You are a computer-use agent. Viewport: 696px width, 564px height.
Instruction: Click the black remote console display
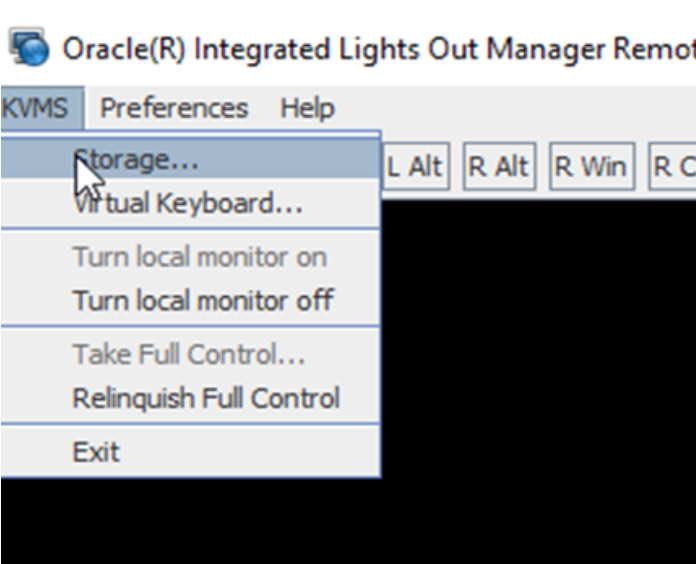(x=540, y=380)
